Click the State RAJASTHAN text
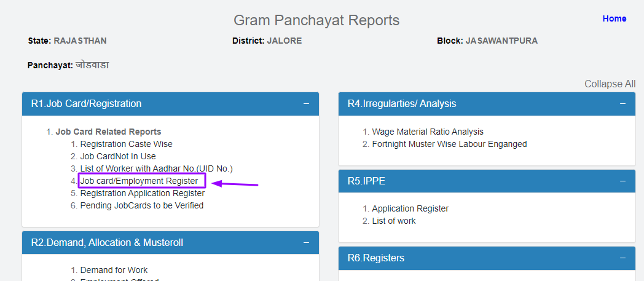This screenshot has width=644, height=281. [x=68, y=41]
